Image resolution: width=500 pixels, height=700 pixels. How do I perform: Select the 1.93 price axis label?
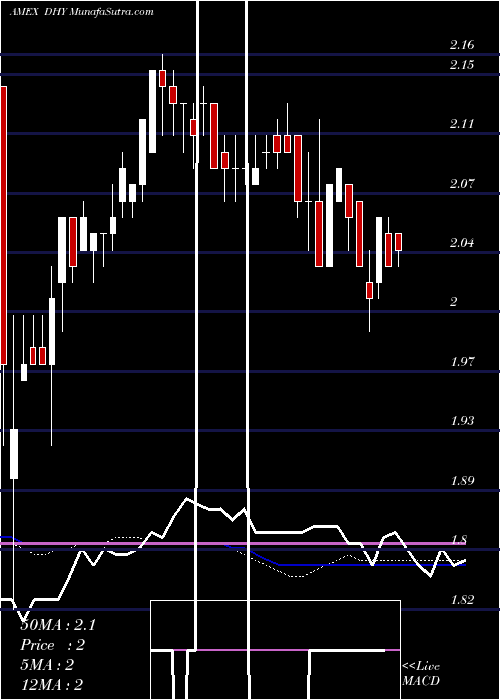tap(462, 421)
